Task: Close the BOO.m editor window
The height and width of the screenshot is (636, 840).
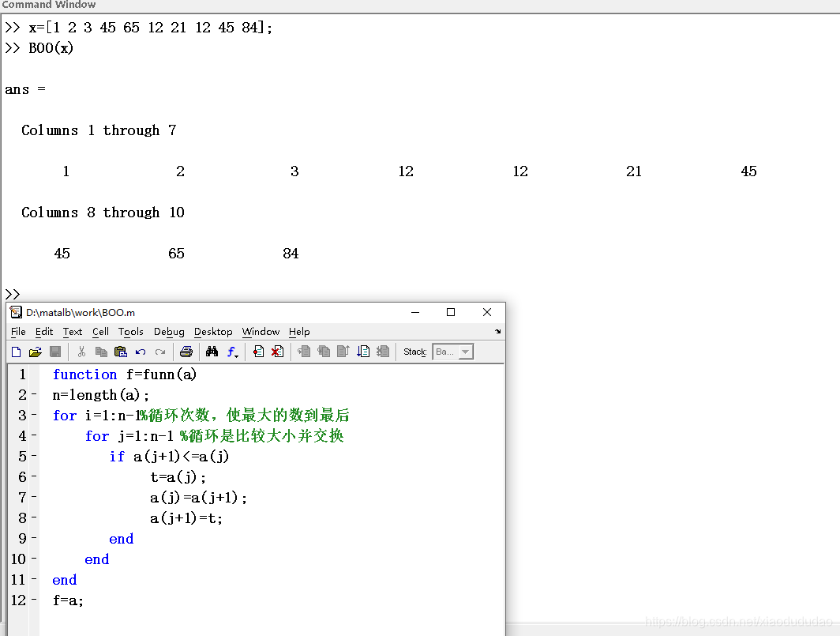Action: [487, 312]
